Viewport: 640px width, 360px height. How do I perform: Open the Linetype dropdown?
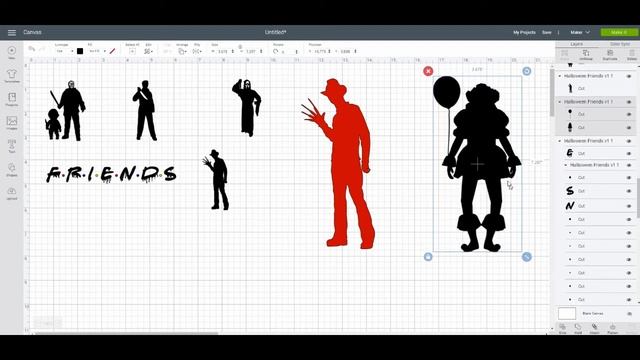[x=64, y=51]
